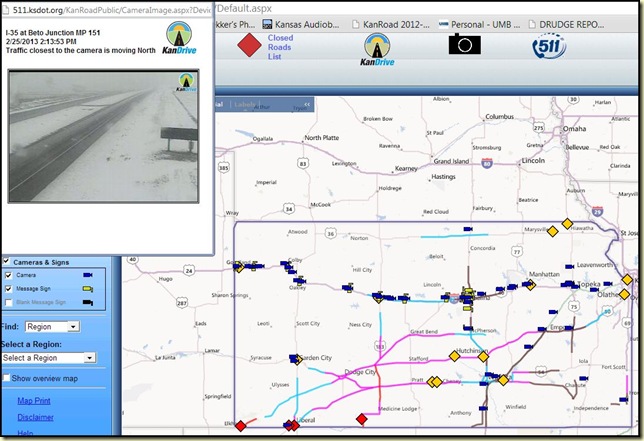Click the yellow message sign legend icon
Image resolution: width=644 pixels, height=441 pixels.
pos(88,289)
